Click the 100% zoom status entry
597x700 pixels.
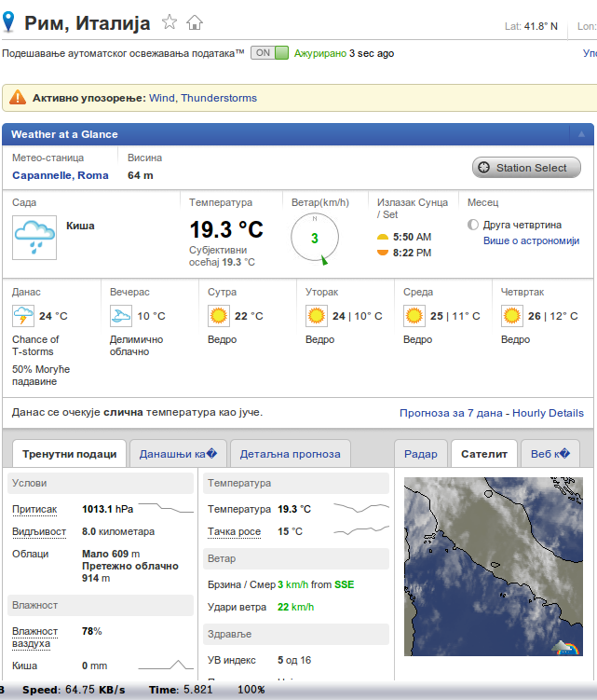251,690
